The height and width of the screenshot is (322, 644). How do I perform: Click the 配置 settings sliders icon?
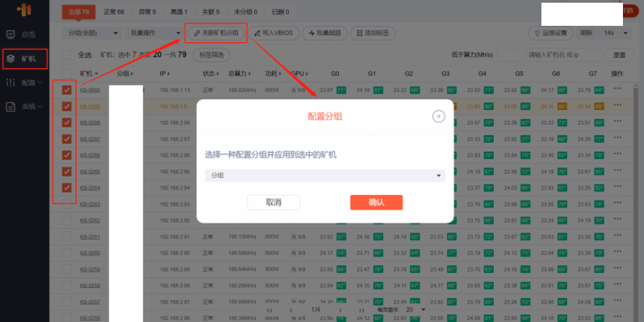[11, 83]
